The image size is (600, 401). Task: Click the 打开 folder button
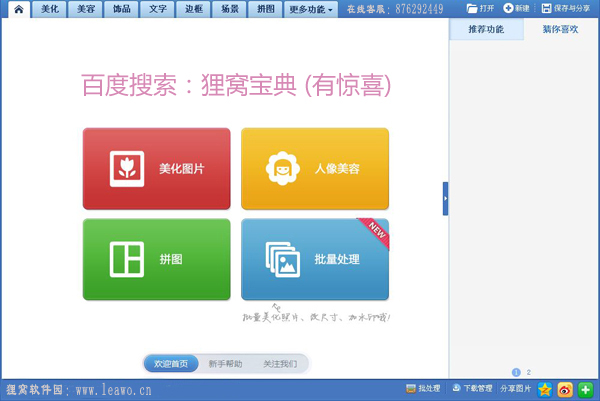point(481,8)
